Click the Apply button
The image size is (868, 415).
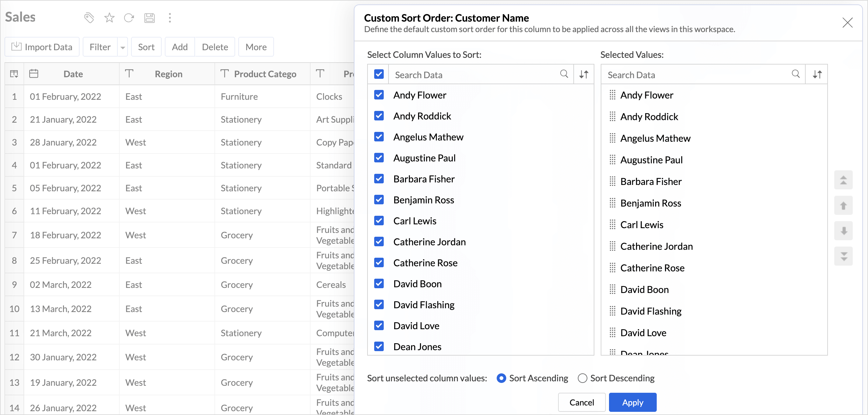point(632,402)
